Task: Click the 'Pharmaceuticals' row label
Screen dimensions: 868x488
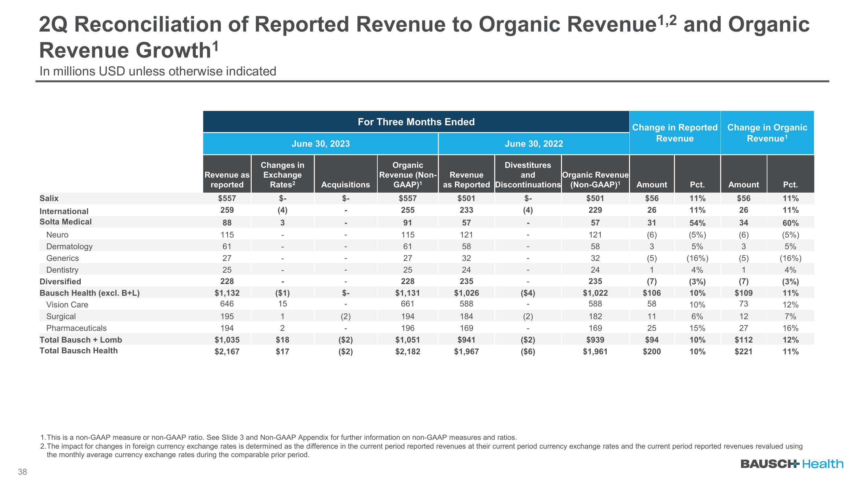Action: click(x=76, y=328)
